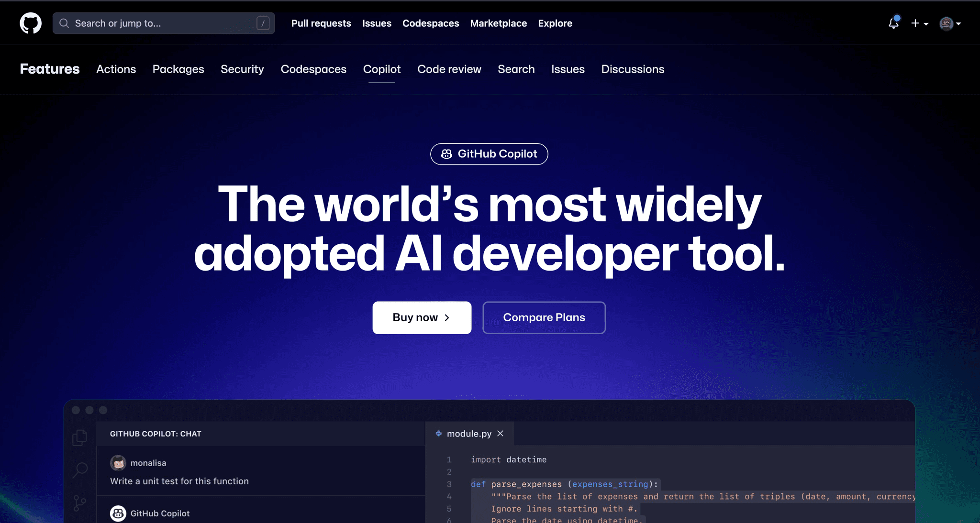Screen dimensions: 980x523
Task: Select Search in the features nav
Action: coord(516,69)
